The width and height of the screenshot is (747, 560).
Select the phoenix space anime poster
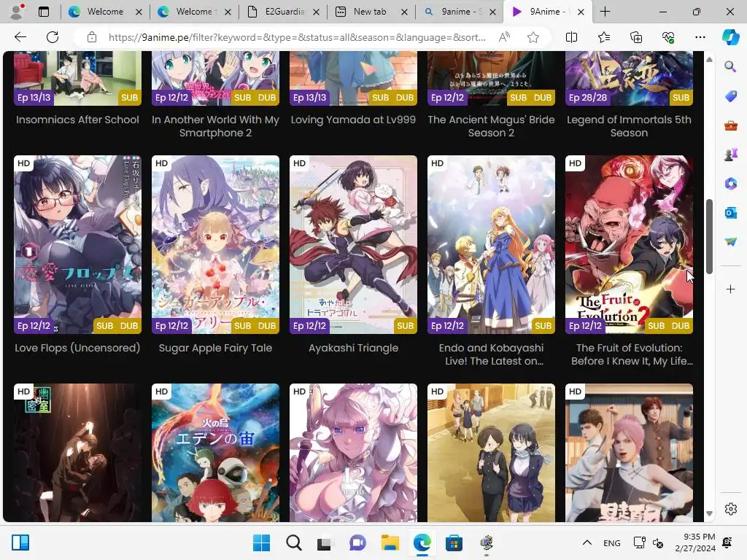click(x=215, y=452)
